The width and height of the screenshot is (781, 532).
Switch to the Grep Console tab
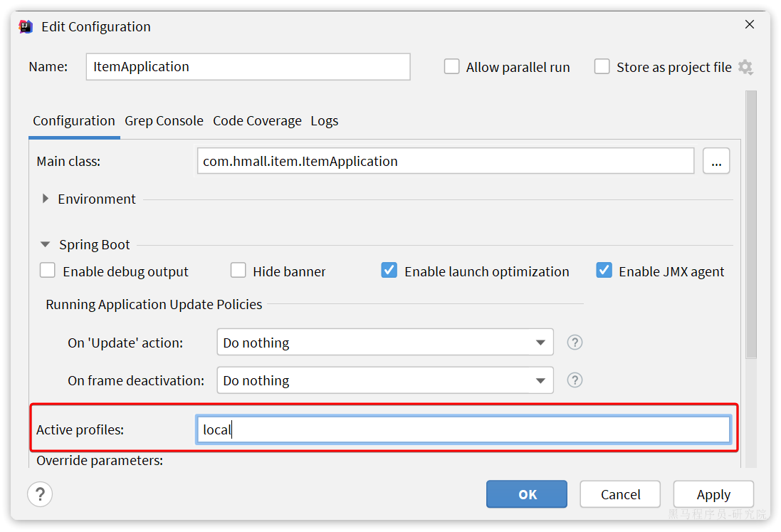164,121
